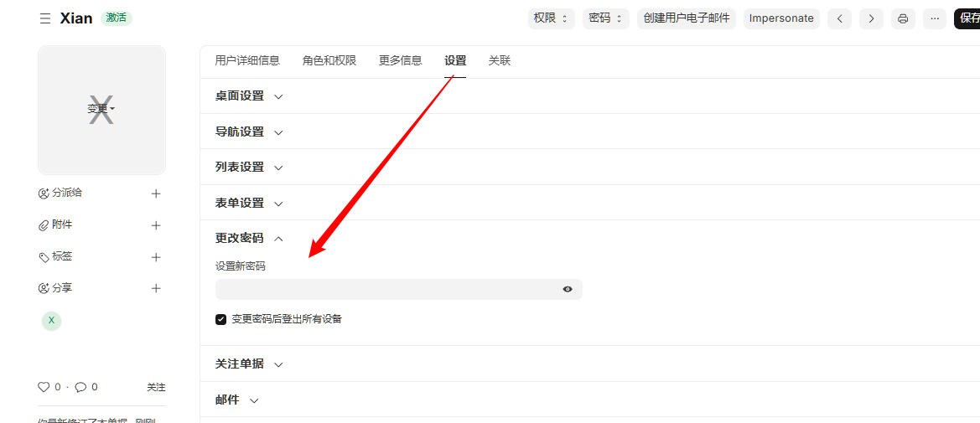Image resolution: width=980 pixels, height=423 pixels.
Task: Switch to 角色和权限 tab
Action: (329, 60)
